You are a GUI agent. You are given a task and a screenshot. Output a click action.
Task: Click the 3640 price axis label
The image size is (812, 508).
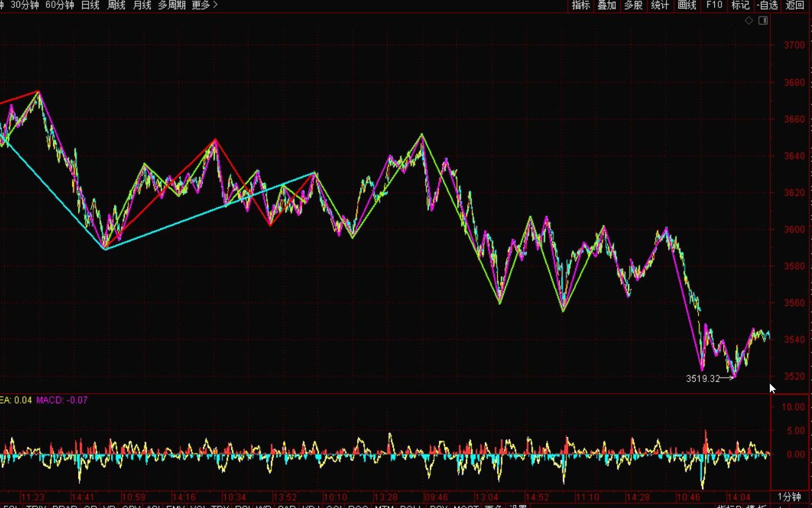click(x=794, y=155)
